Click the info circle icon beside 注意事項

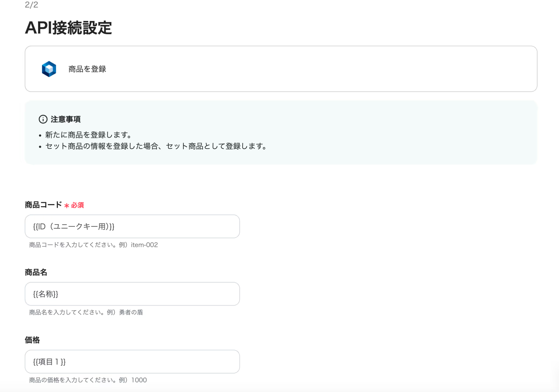pos(43,119)
